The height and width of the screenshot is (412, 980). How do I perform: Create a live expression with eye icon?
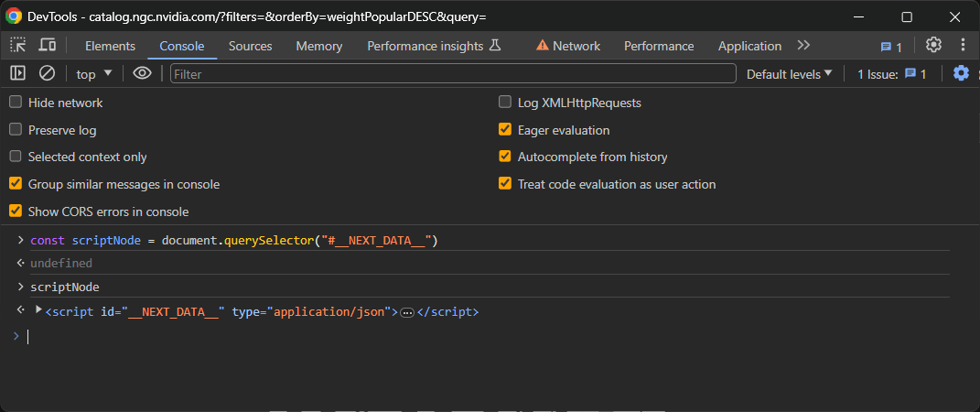pos(142,73)
